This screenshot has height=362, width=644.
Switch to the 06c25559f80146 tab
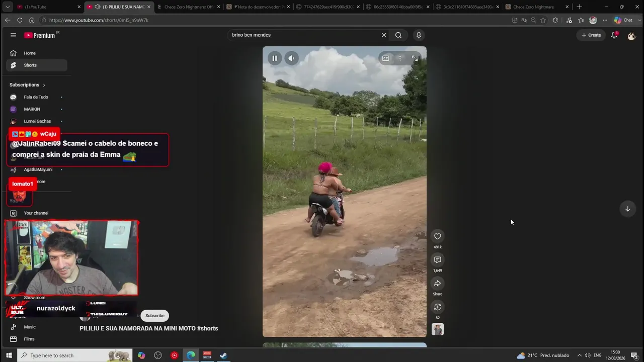coord(397,7)
